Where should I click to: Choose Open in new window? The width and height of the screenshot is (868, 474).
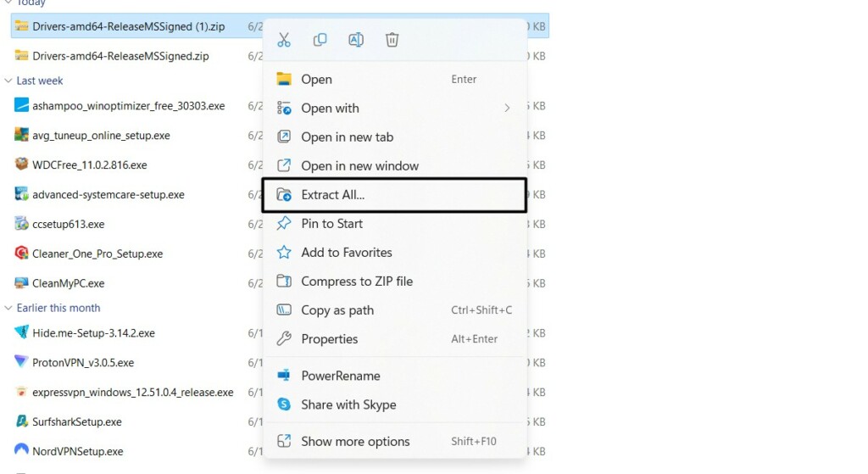click(x=359, y=166)
